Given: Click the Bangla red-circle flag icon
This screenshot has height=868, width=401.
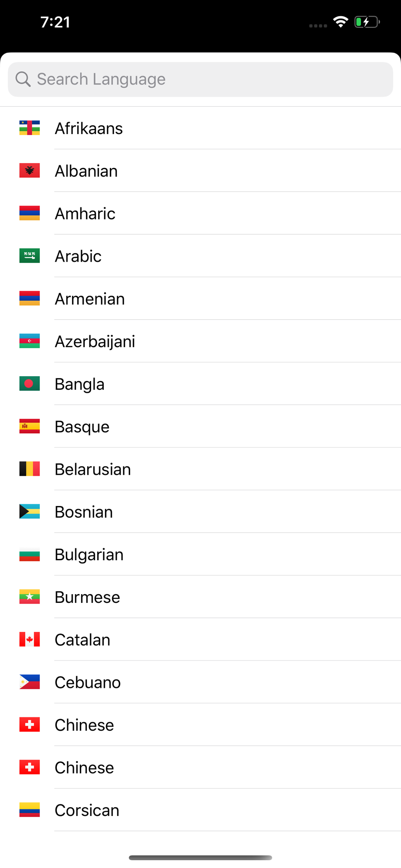Looking at the screenshot, I should (30, 384).
